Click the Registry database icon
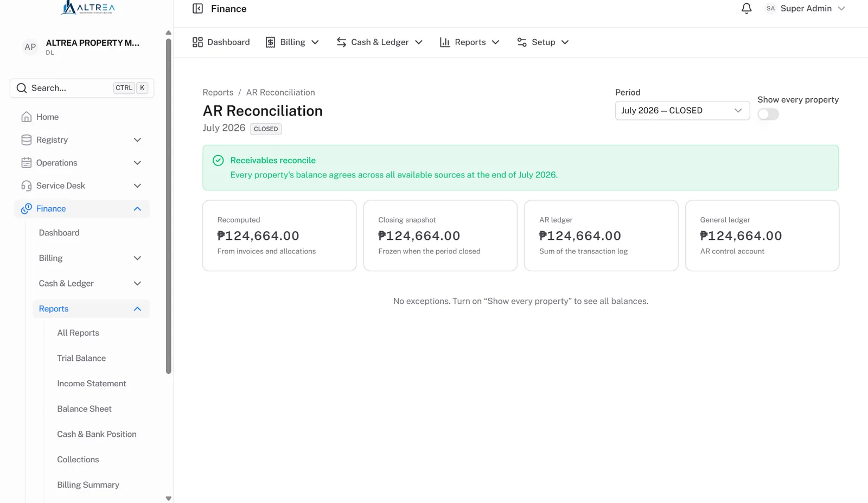Screen dimensions: 868x503 click(x=26, y=140)
